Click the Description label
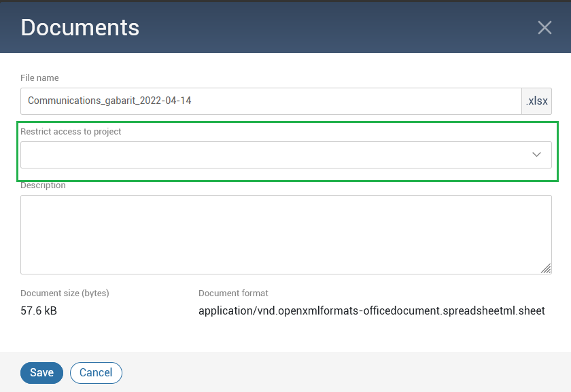 coord(43,185)
